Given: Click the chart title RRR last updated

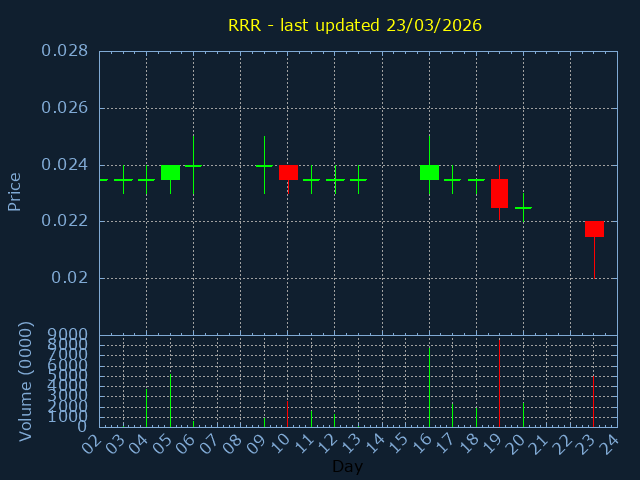Looking at the screenshot, I should pyautogui.click(x=355, y=26).
